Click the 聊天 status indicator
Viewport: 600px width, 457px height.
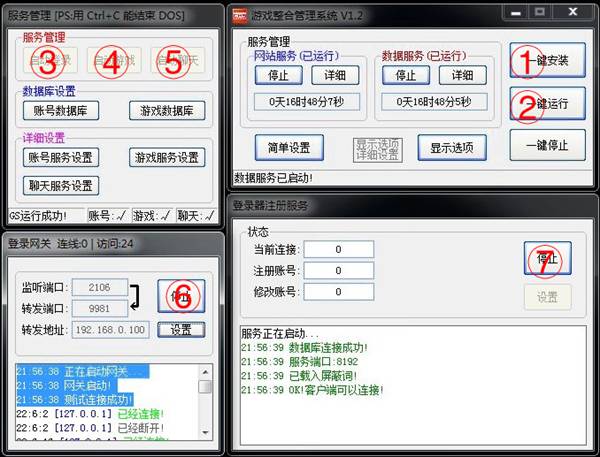click(196, 216)
